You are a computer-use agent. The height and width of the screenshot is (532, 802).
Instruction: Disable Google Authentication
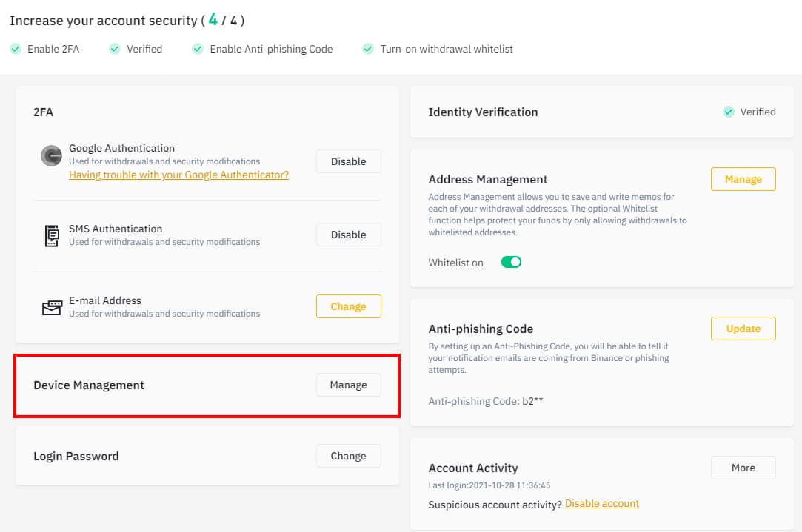point(348,161)
